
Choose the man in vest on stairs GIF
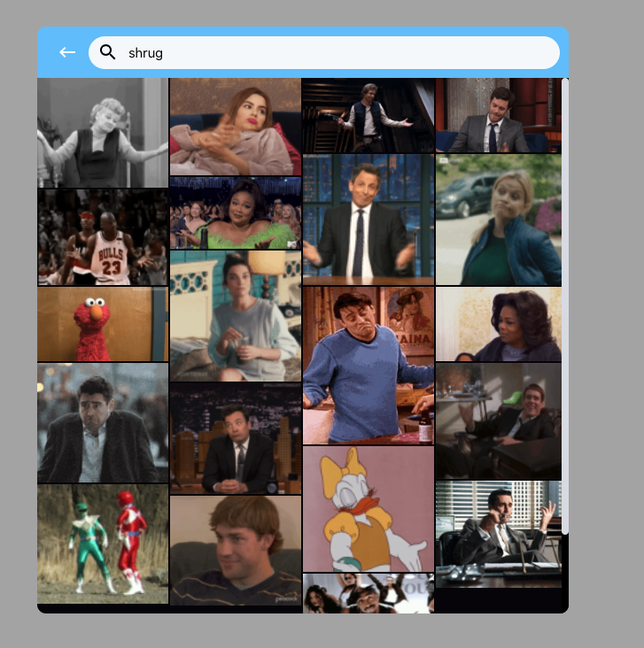point(369,115)
